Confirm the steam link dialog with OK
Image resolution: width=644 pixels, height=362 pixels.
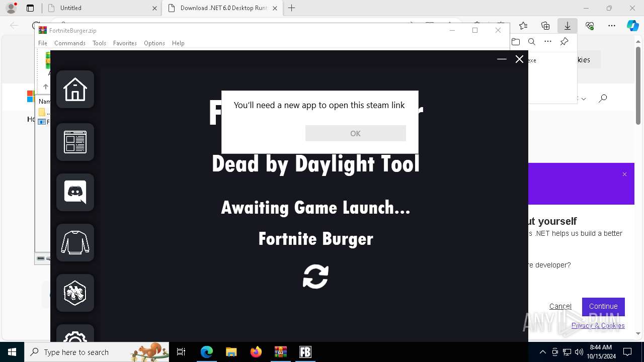[355, 133]
